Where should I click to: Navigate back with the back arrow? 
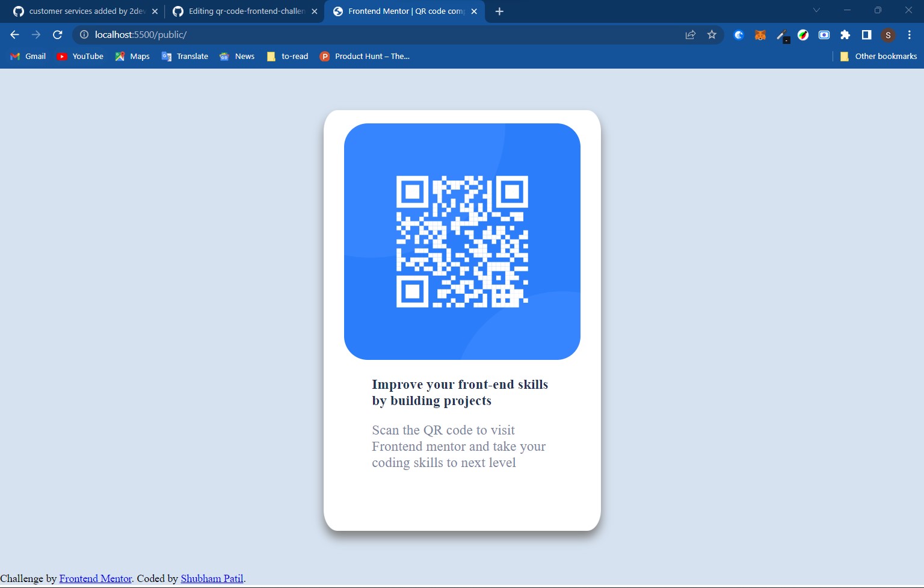(x=14, y=34)
